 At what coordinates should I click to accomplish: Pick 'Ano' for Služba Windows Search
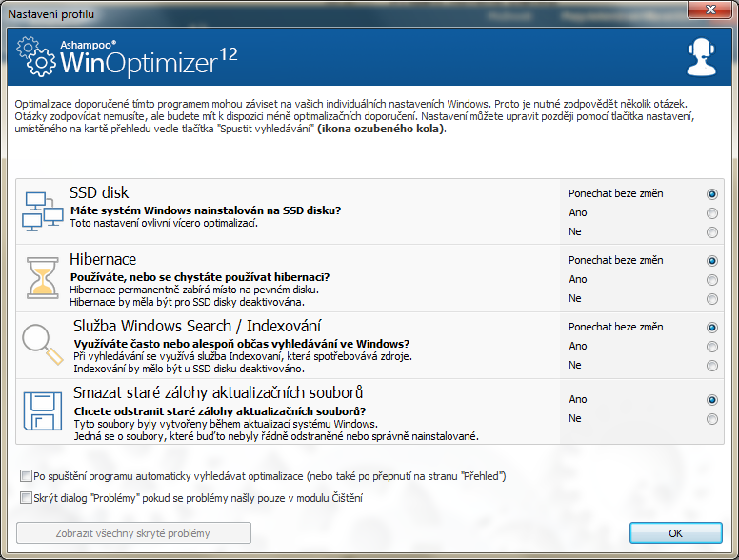click(x=711, y=347)
